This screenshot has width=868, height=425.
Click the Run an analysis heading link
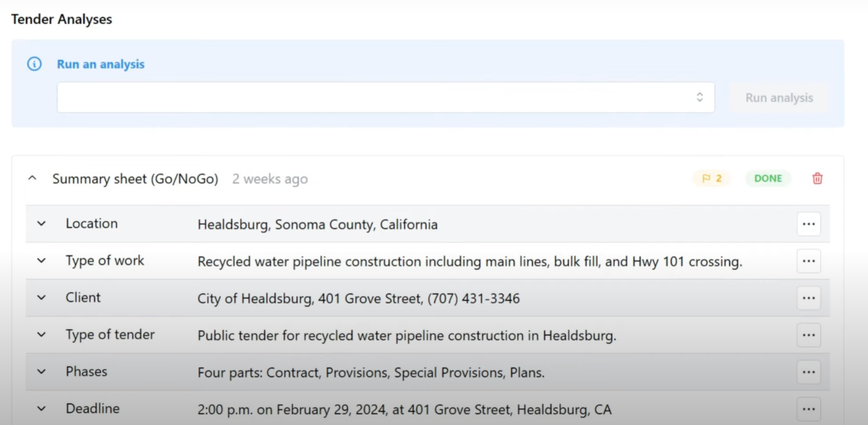[x=101, y=64]
